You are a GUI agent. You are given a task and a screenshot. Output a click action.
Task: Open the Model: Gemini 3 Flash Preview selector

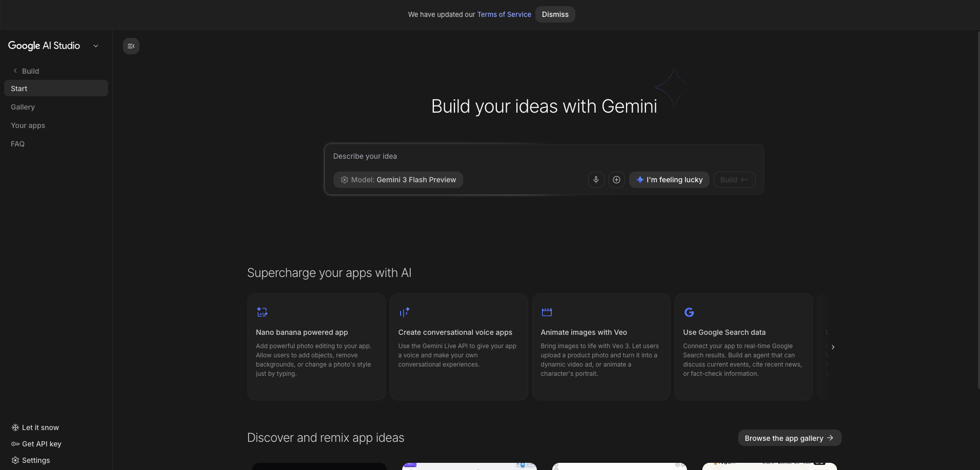click(x=398, y=180)
